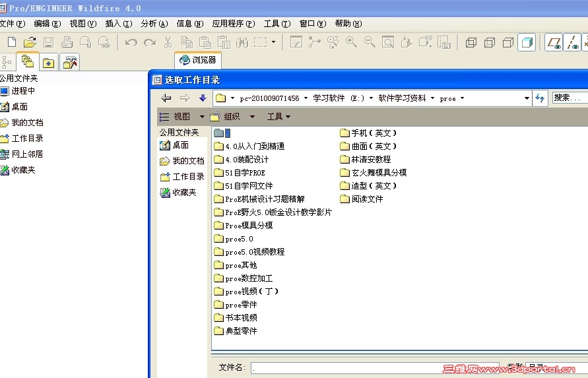
Task: Toggle datum axes display icon
Action: [x=572, y=42]
